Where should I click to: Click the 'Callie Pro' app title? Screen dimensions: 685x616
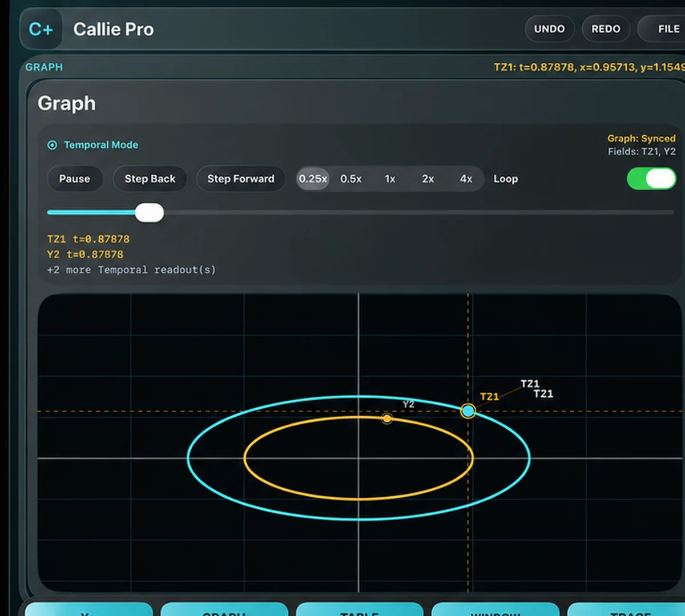pyautogui.click(x=114, y=29)
